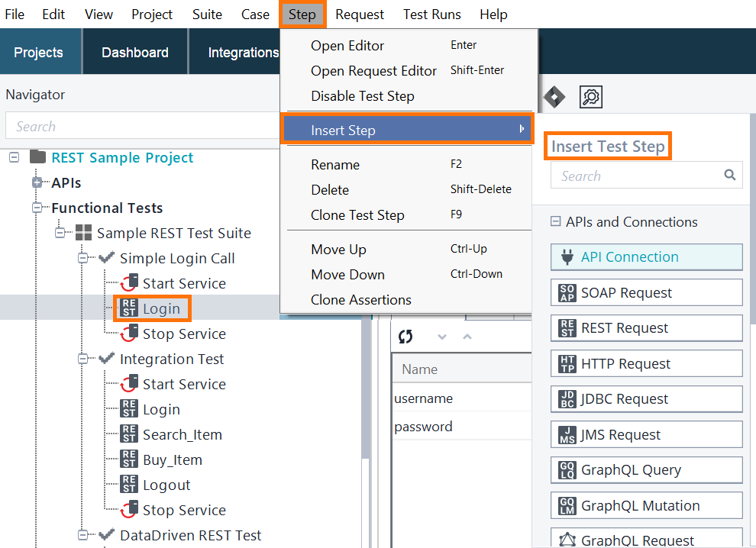Click the refresh parameters icon
The height and width of the screenshot is (548, 756).
pos(405,337)
